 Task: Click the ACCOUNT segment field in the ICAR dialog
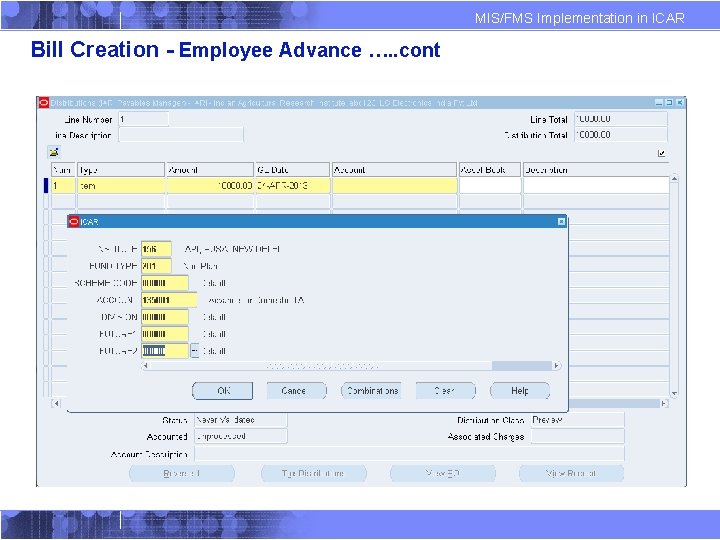[x=169, y=300]
